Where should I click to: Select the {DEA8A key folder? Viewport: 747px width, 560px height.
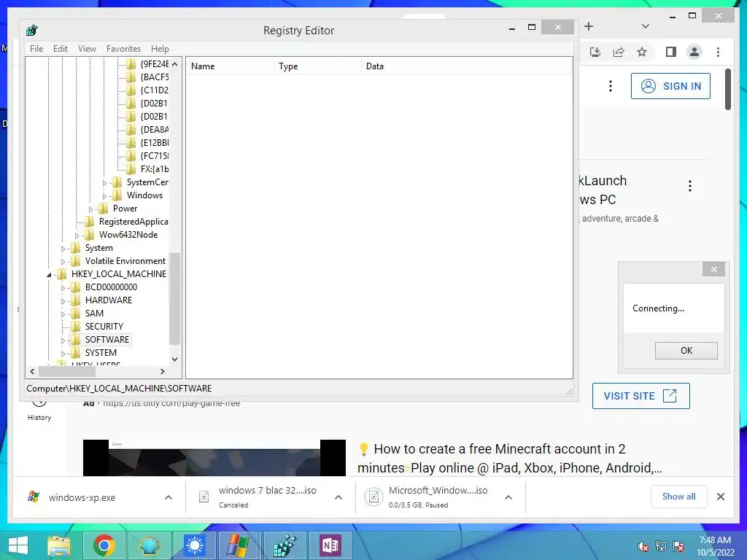[x=148, y=130]
